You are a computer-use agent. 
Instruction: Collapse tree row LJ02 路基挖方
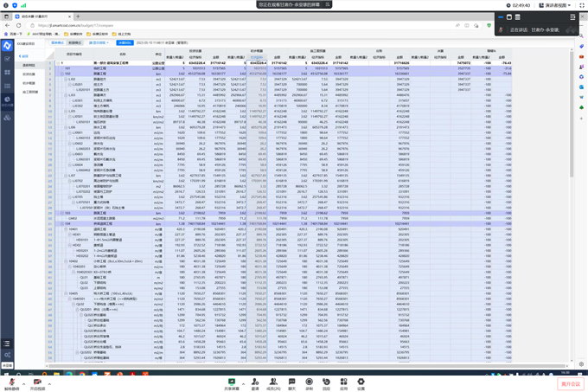67,79
